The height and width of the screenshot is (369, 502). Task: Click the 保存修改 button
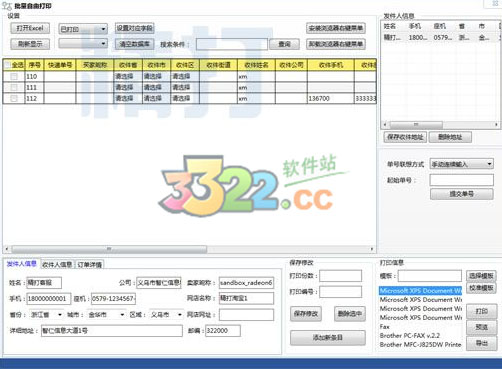point(306,314)
